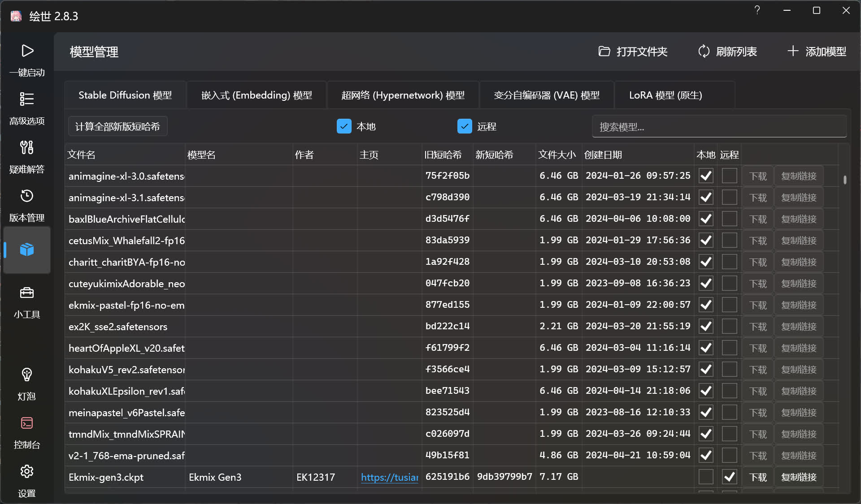Open advanced options list icon
Screen dimensions: 861x504
(27, 99)
